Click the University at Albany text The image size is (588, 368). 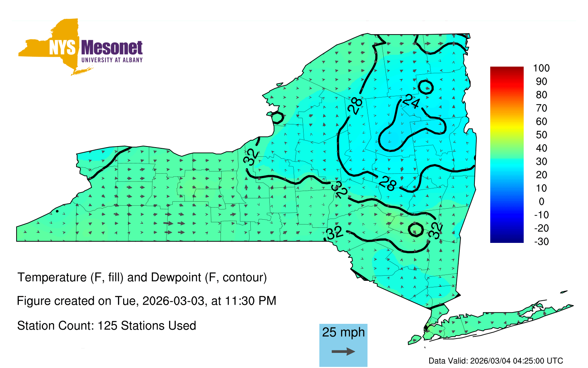point(112,60)
